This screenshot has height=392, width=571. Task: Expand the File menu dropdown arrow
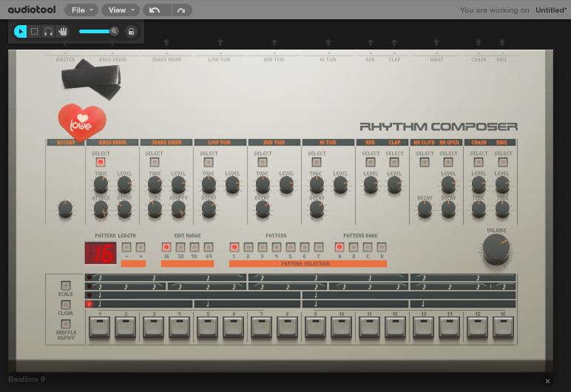tap(92, 10)
